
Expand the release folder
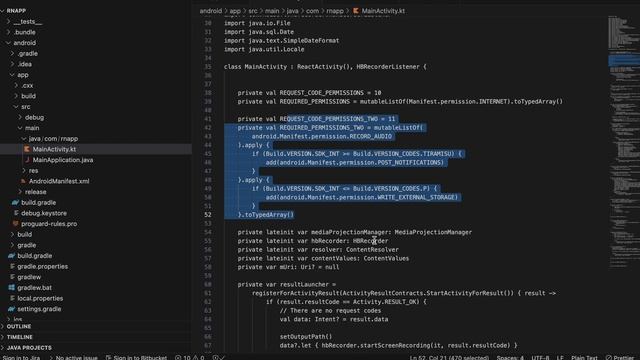(x=20, y=192)
